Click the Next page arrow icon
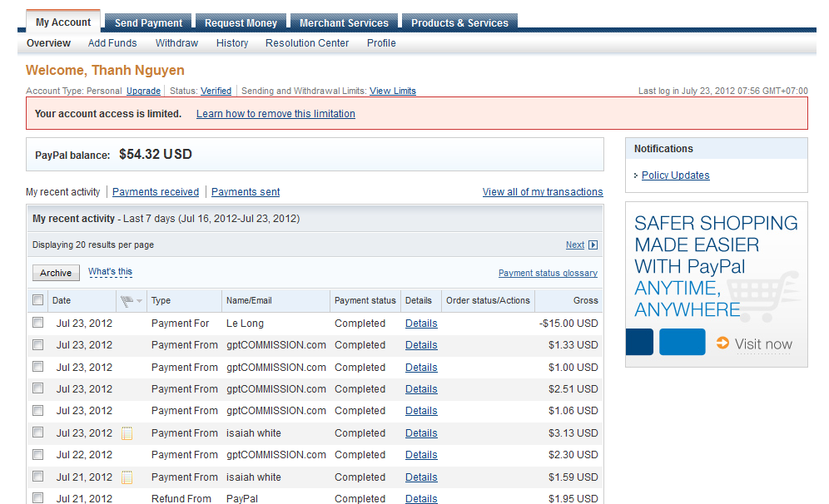This screenshot has height=504, width=829. (593, 245)
